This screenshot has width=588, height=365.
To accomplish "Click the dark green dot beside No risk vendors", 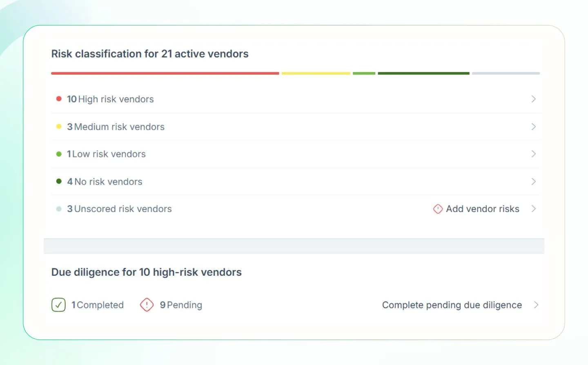I will click(59, 181).
